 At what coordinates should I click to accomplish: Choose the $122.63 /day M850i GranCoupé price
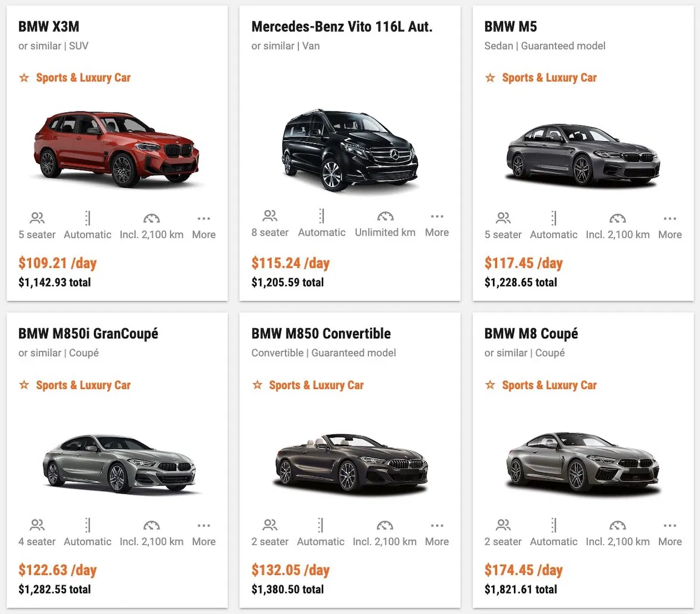[x=57, y=570]
